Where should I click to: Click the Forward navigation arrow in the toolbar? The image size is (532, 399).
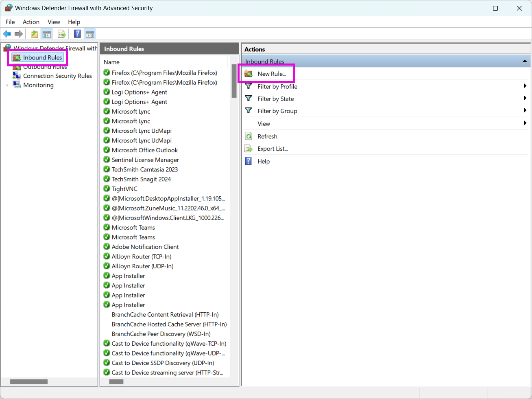coord(18,34)
